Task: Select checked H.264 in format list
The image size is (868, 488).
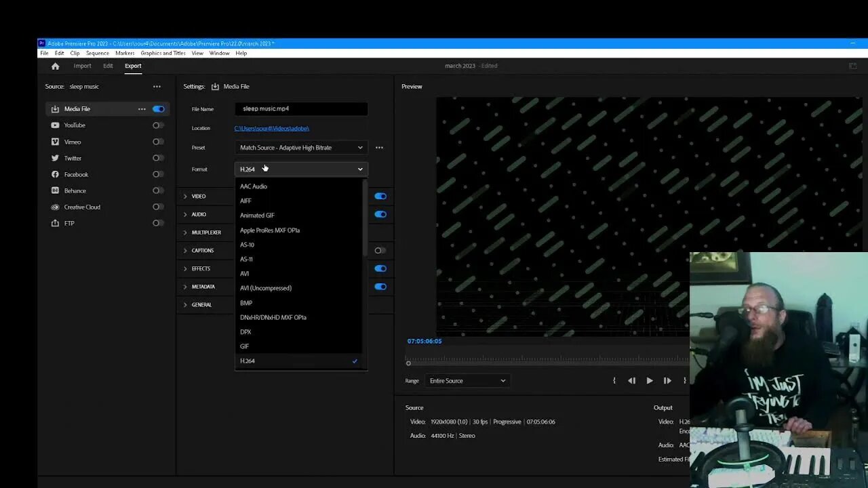Action: tap(298, 361)
